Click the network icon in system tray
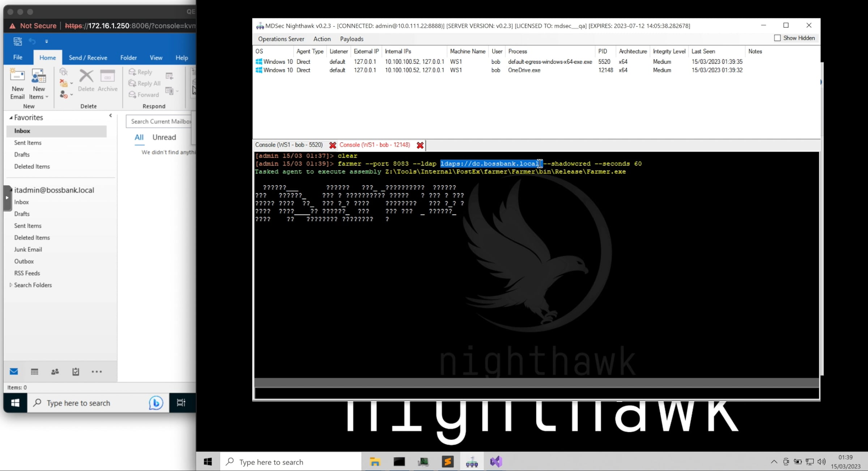This screenshot has width=868, height=471. [x=810, y=462]
